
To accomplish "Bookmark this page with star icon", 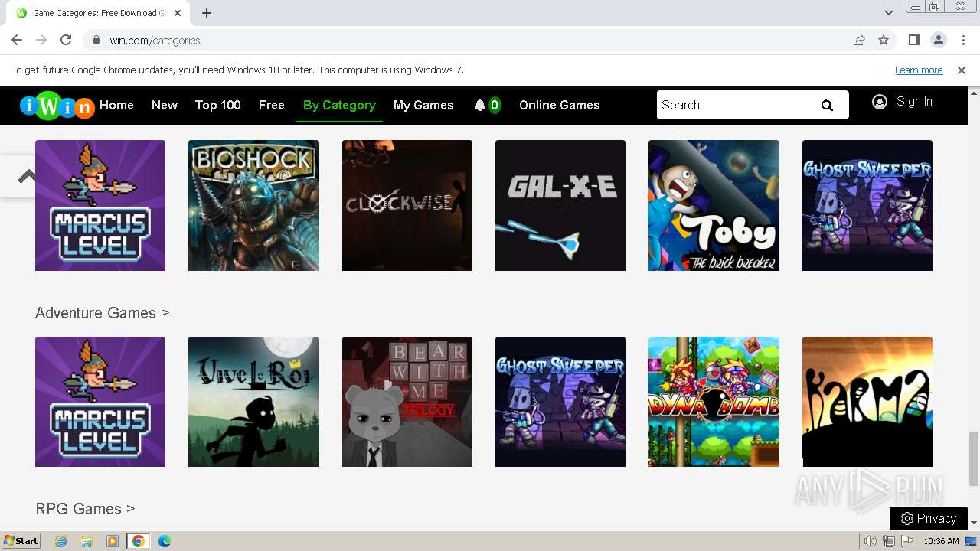I will (884, 41).
